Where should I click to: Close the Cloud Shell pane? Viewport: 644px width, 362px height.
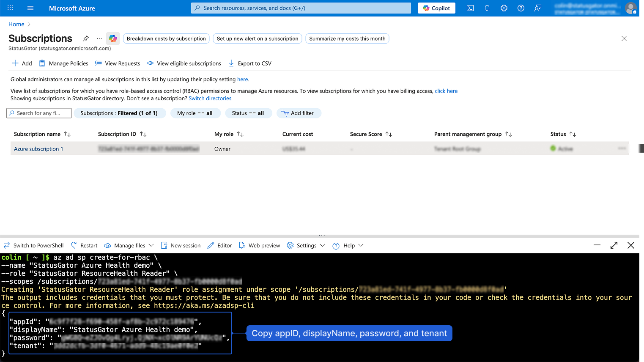(x=631, y=245)
